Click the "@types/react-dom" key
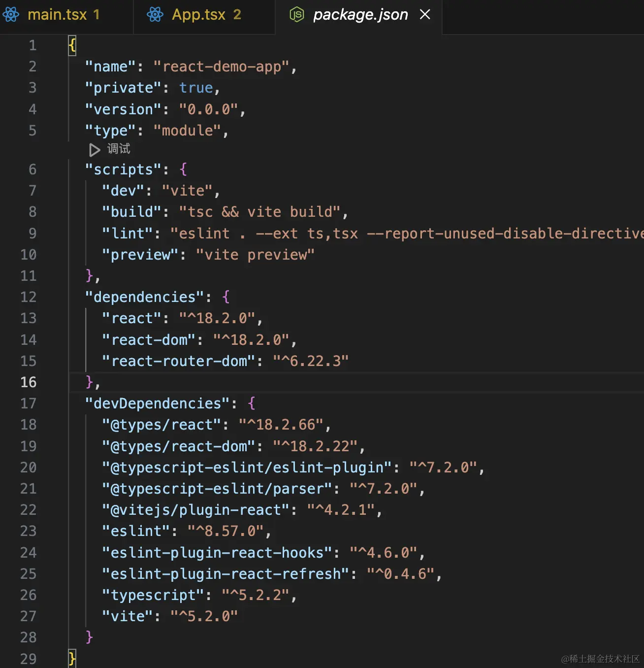This screenshot has width=644, height=668. coord(179,446)
